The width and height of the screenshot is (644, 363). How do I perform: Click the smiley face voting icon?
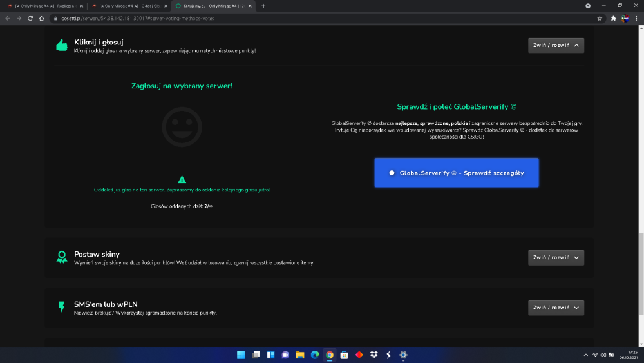coord(182,127)
